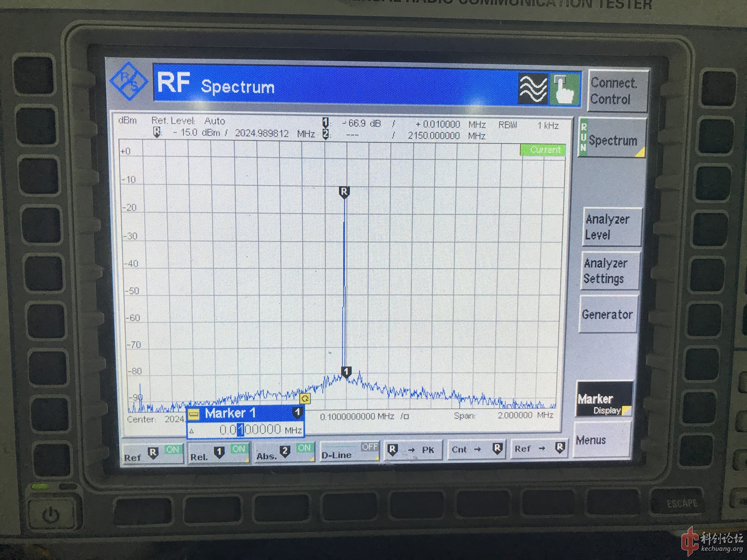Open Analyzer Settings softkey

[x=609, y=271]
